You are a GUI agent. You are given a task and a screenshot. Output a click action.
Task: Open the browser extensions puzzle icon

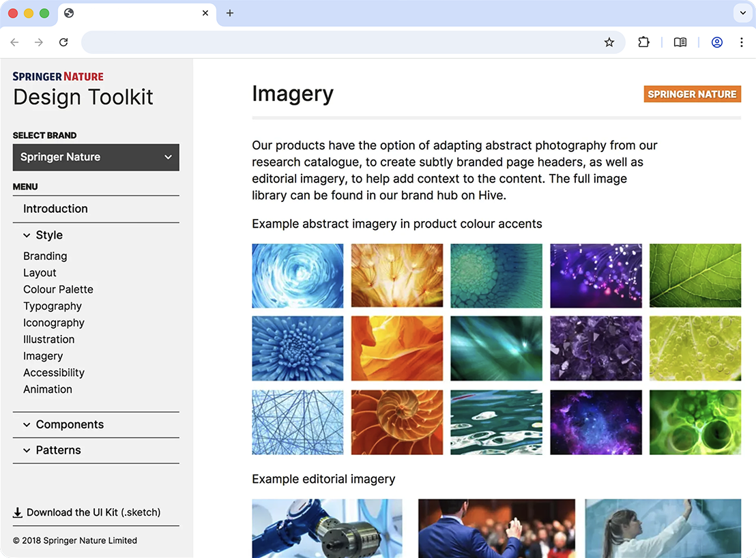643,42
